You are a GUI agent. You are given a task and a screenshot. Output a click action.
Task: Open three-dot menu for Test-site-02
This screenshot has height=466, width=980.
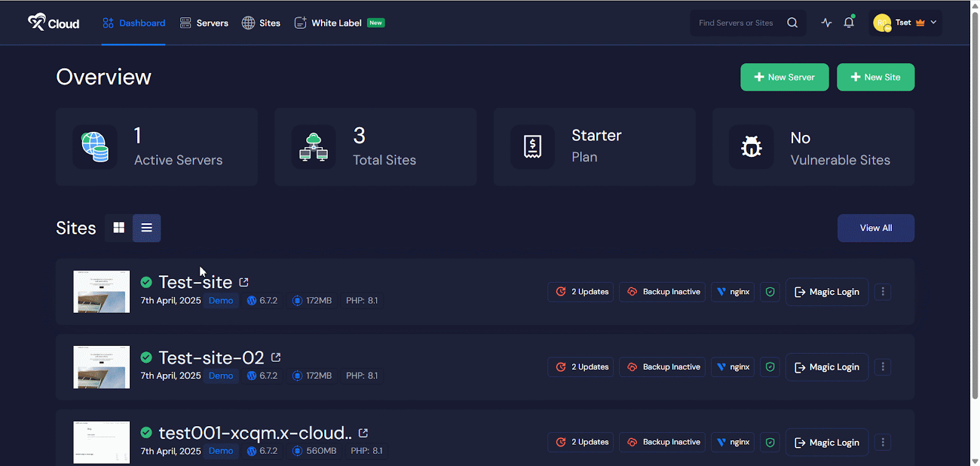click(x=883, y=367)
